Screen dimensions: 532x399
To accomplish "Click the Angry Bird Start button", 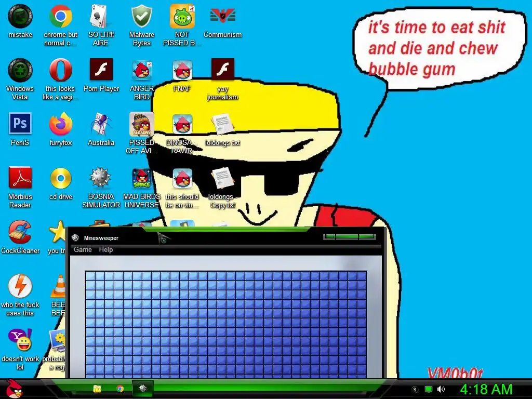I will [14, 389].
